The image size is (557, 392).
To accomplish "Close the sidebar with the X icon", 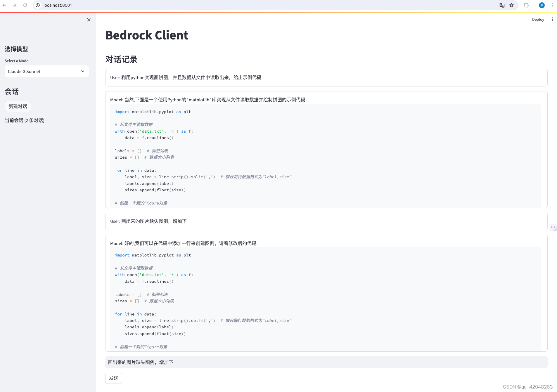I will pyautogui.click(x=89, y=20).
